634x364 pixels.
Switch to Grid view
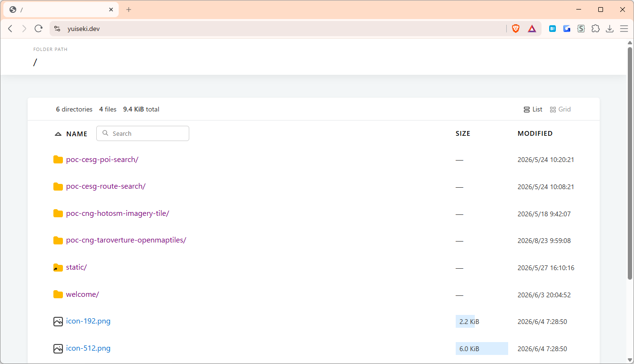pos(560,110)
